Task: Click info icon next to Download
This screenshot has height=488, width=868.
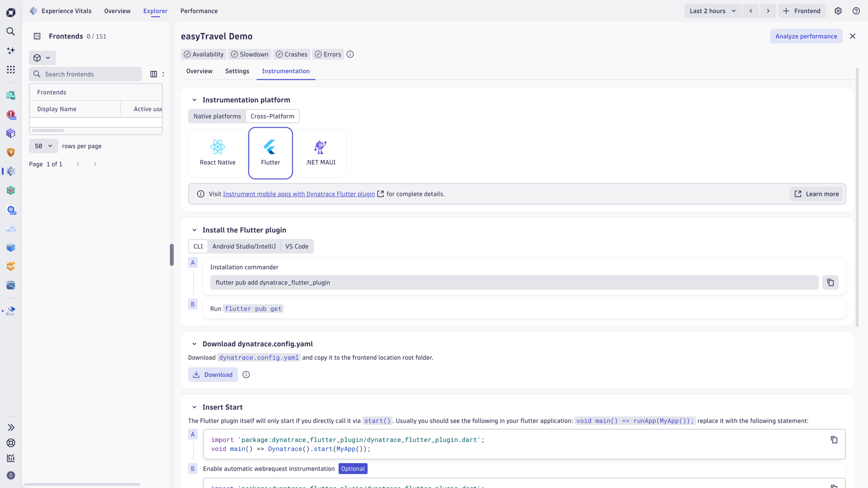Action: [x=246, y=374]
